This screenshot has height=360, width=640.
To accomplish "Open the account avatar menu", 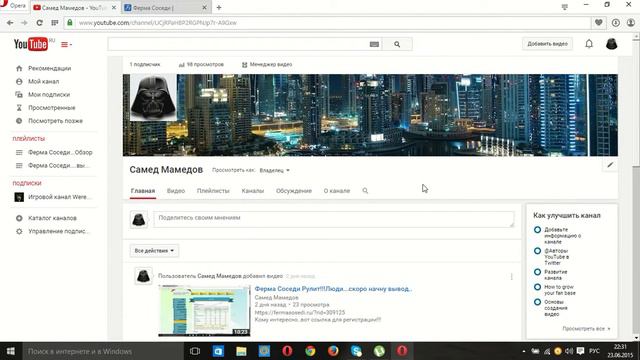I will click(x=611, y=44).
